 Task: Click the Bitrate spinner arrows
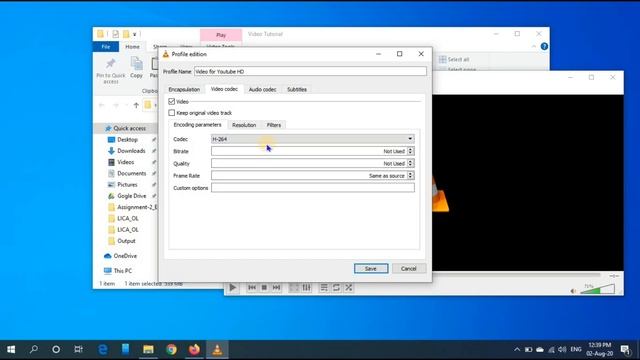pyautogui.click(x=411, y=151)
